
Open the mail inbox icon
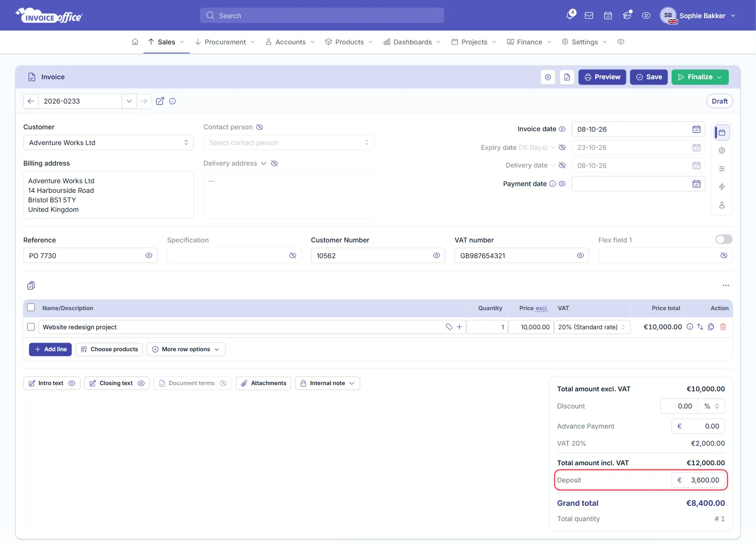tap(589, 16)
